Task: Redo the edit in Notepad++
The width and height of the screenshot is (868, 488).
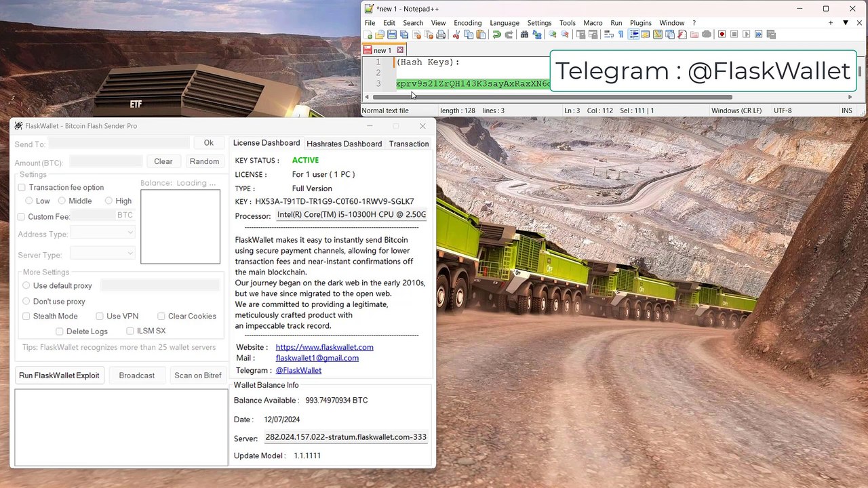Action: (509, 35)
